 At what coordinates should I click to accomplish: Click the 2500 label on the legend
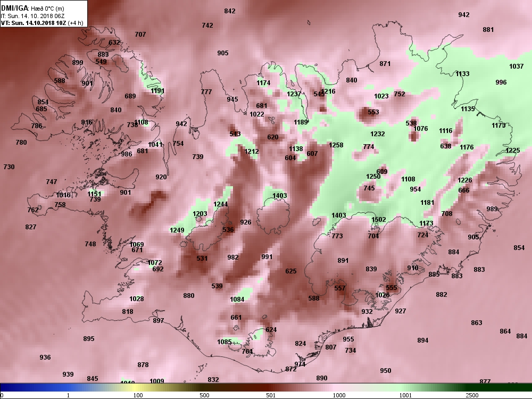coord(472,395)
